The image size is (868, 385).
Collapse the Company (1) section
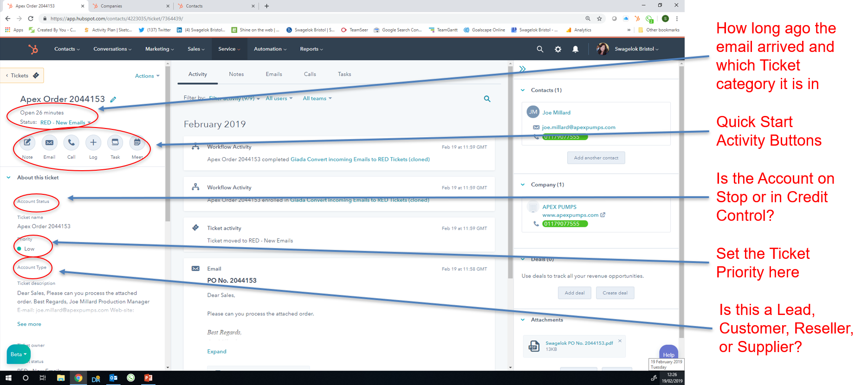point(523,185)
